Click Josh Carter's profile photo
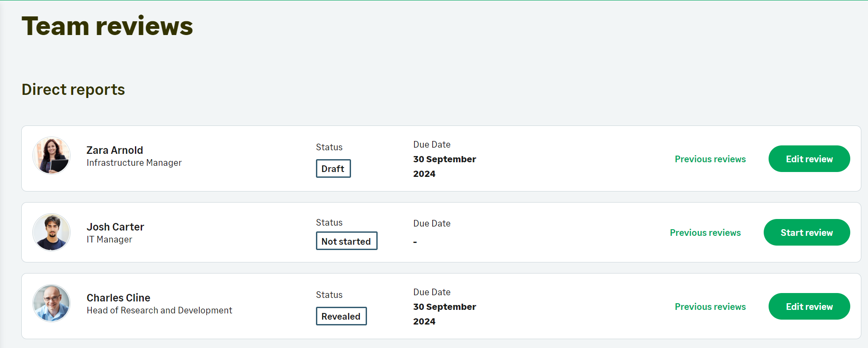This screenshot has width=868, height=348. tap(51, 232)
